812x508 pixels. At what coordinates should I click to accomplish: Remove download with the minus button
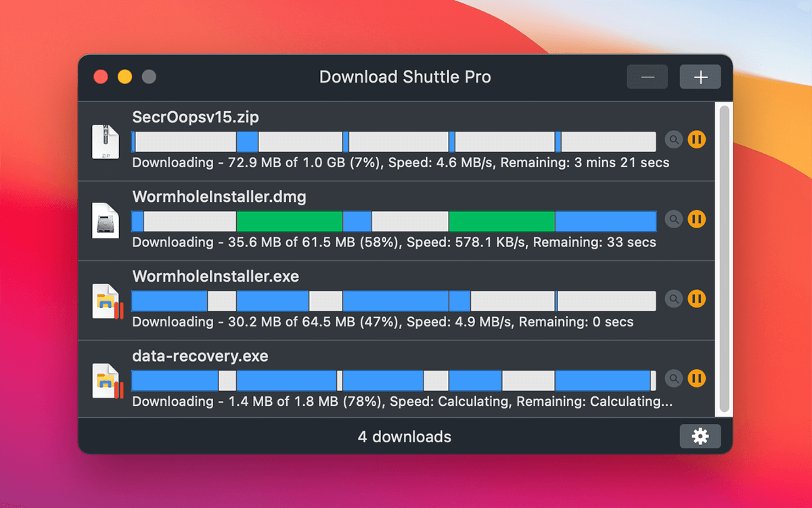coord(648,77)
